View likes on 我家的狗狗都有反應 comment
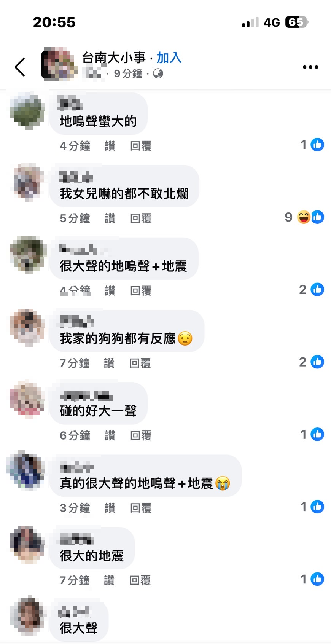Screen dimensions: 331x644 click(x=312, y=362)
